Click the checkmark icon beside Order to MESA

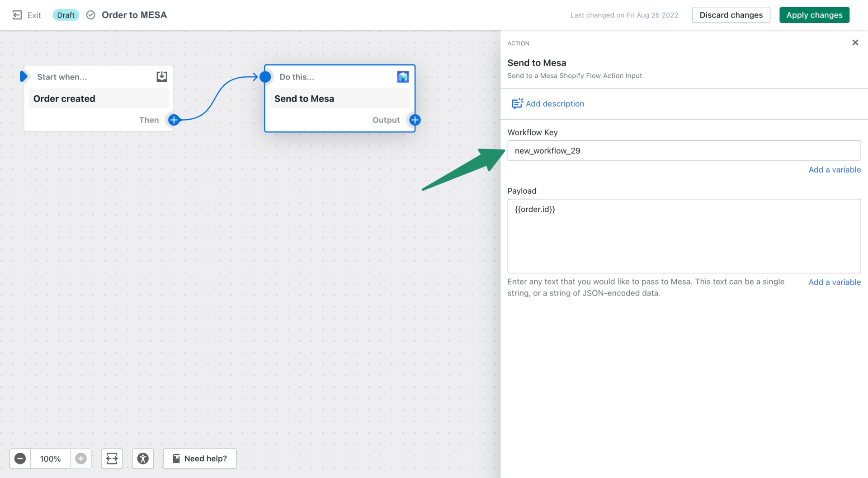90,14
